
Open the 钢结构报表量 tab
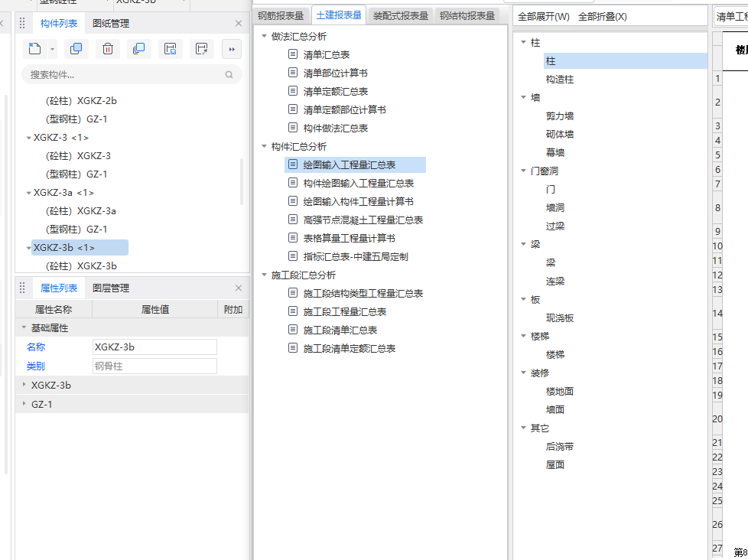pos(467,15)
